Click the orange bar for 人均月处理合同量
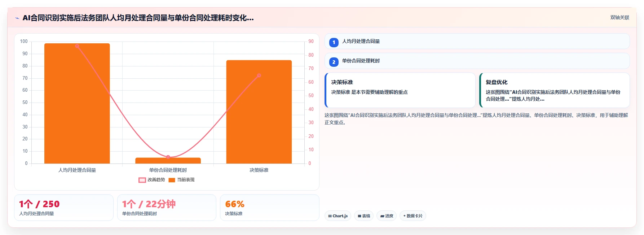The height and width of the screenshot is (235, 644). point(77,103)
